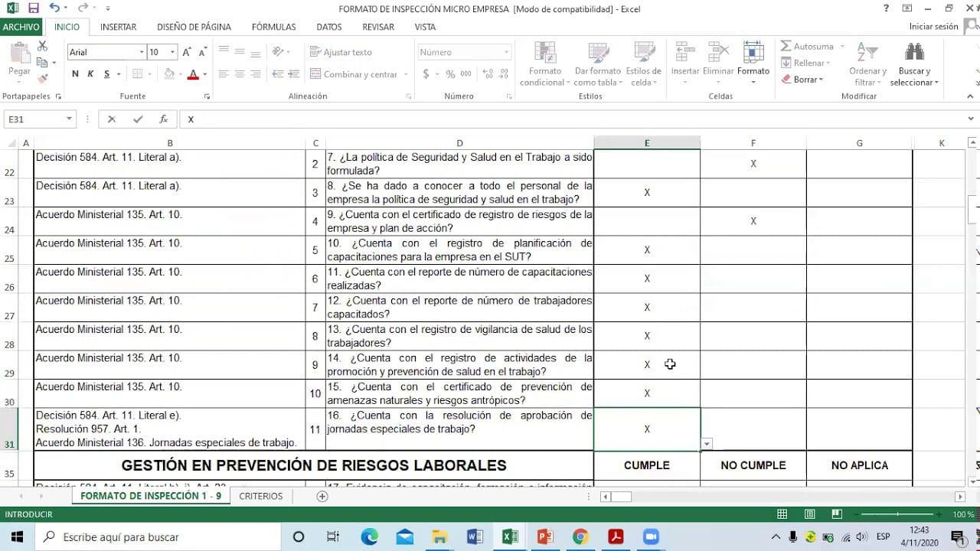Click the formula bar input field
The image size is (980, 551).
[573, 119]
